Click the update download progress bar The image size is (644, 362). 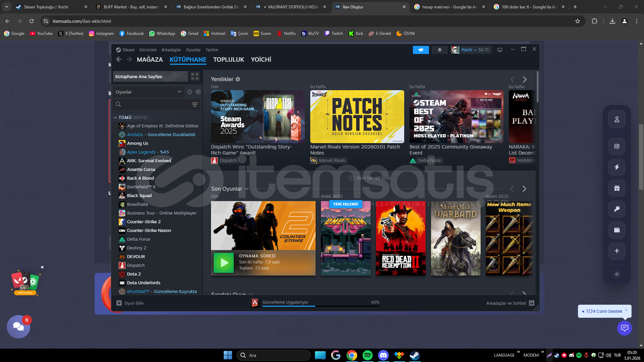click(320, 306)
